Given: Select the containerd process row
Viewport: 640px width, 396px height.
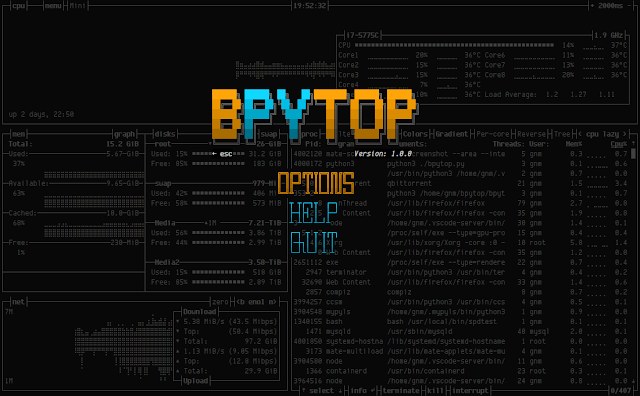Looking at the screenshot, I should pos(460,371).
